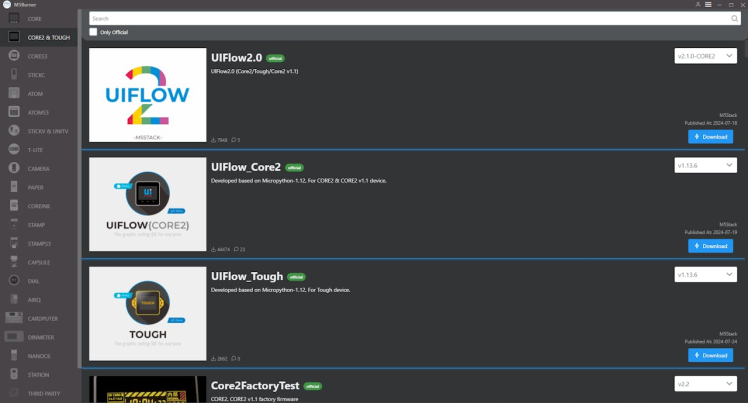Image resolution: width=748 pixels, height=403 pixels.
Task: Select the STAMPS3 device icon
Action: (14, 243)
